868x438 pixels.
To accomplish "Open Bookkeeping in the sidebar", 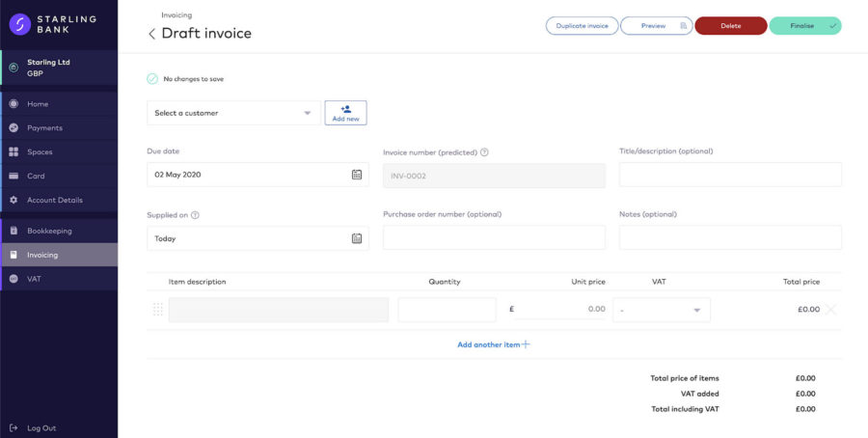I will [49, 231].
